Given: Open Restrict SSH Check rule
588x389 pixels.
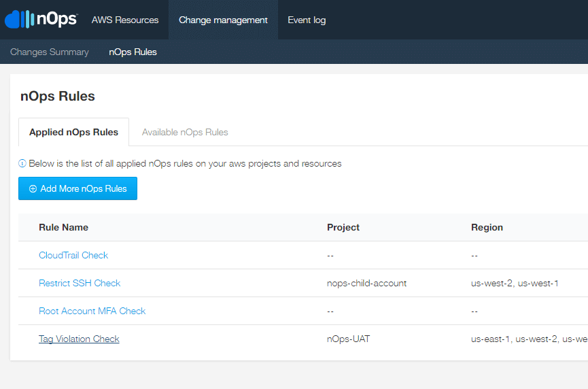Looking at the screenshot, I should [80, 283].
